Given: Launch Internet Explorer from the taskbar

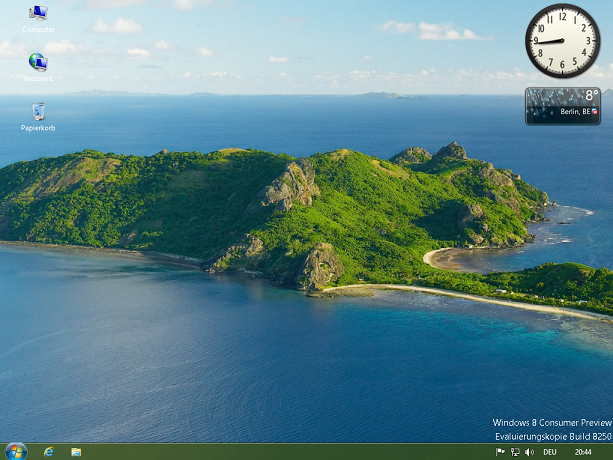Looking at the screenshot, I should pos(49,452).
